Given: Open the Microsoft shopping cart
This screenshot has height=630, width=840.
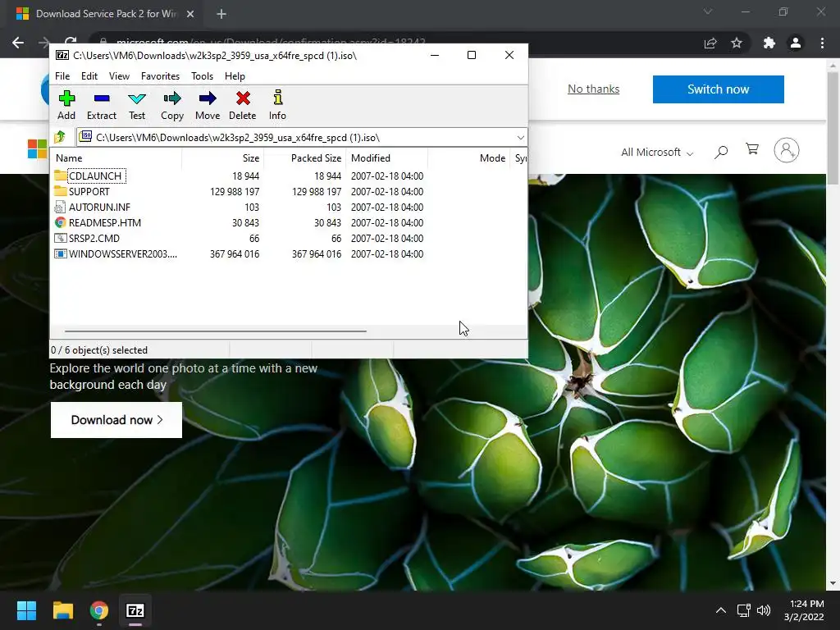Looking at the screenshot, I should 753,149.
